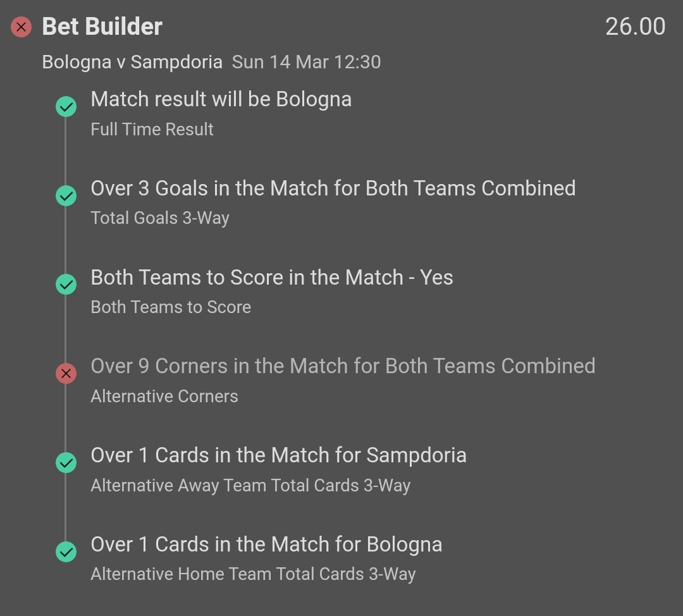Click the 26.00 odds value

[635, 27]
